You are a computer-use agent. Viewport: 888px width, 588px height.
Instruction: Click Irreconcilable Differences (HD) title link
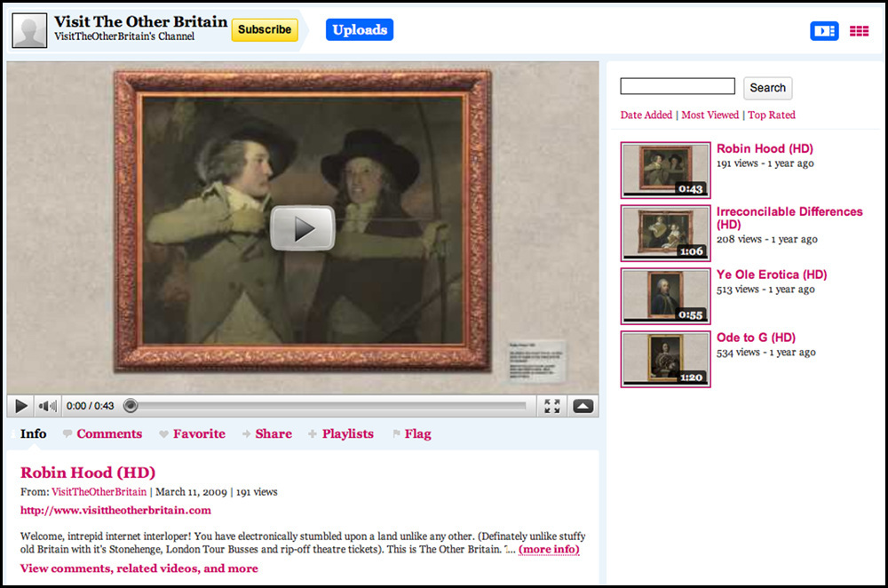point(789,218)
